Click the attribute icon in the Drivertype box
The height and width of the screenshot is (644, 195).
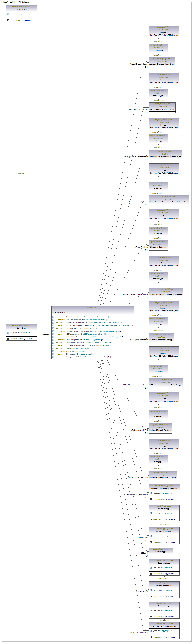coord(8,332)
